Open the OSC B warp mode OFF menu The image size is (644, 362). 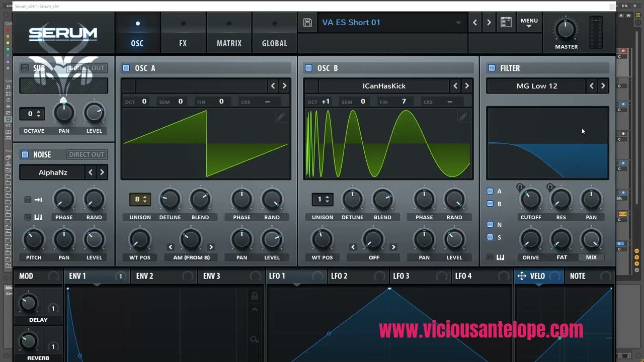(374, 257)
